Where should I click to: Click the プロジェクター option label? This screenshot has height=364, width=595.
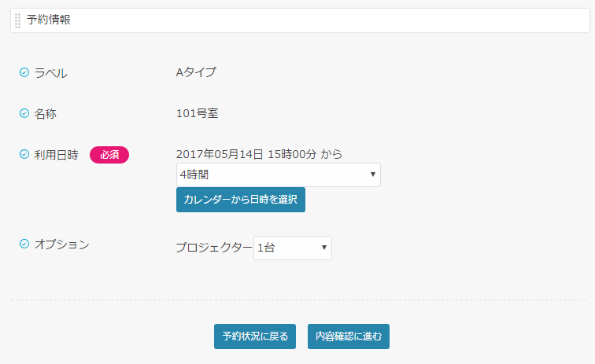[x=214, y=248]
